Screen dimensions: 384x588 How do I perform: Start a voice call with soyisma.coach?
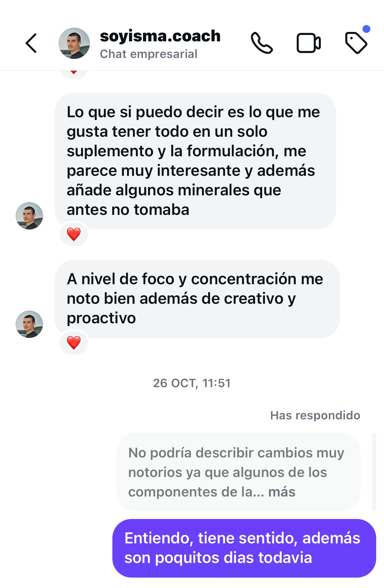(262, 43)
